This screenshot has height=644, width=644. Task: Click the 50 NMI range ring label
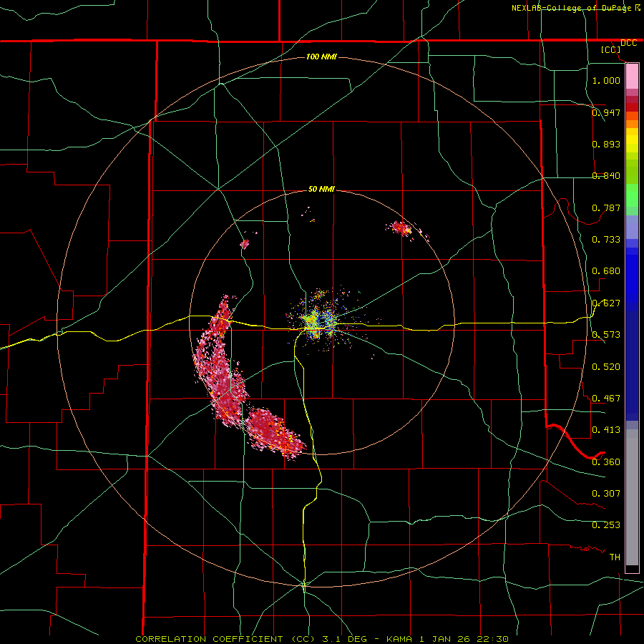click(321, 189)
